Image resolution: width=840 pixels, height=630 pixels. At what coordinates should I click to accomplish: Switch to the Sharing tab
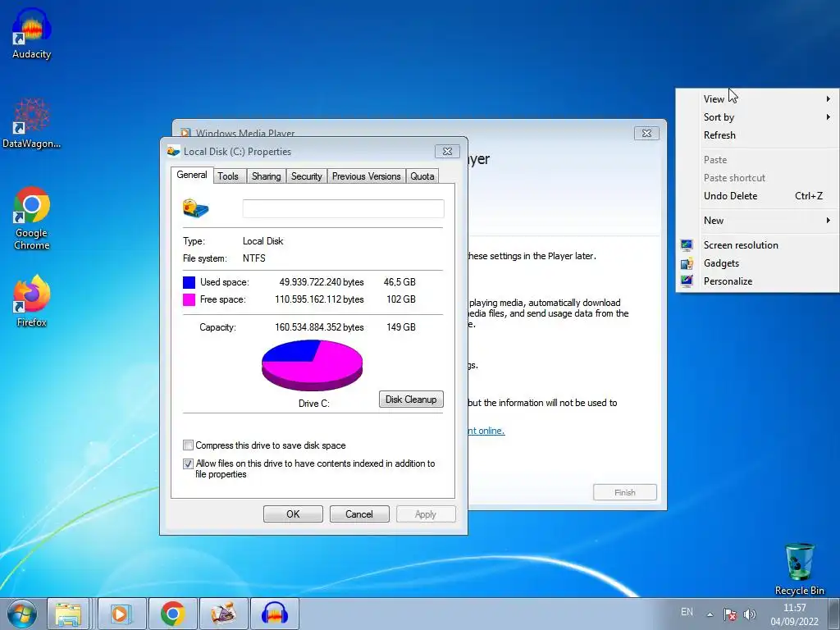pyautogui.click(x=267, y=176)
